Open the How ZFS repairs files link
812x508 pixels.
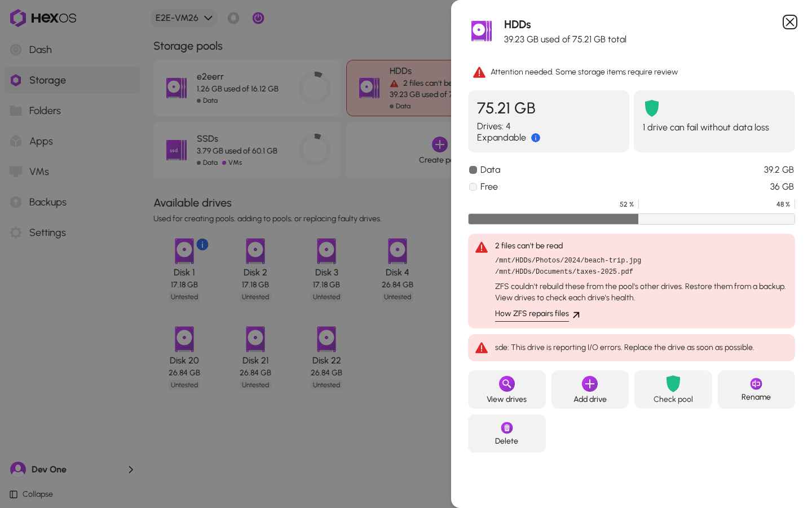(537, 314)
